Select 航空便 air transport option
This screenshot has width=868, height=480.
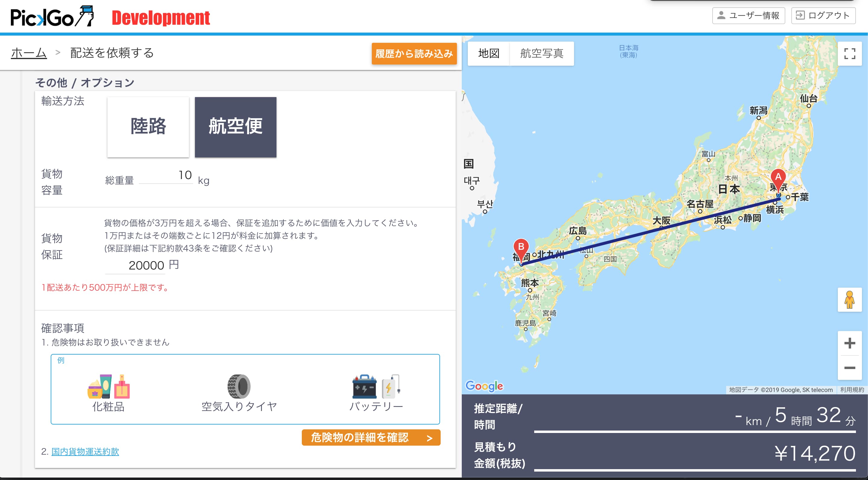tap(235, 127)
